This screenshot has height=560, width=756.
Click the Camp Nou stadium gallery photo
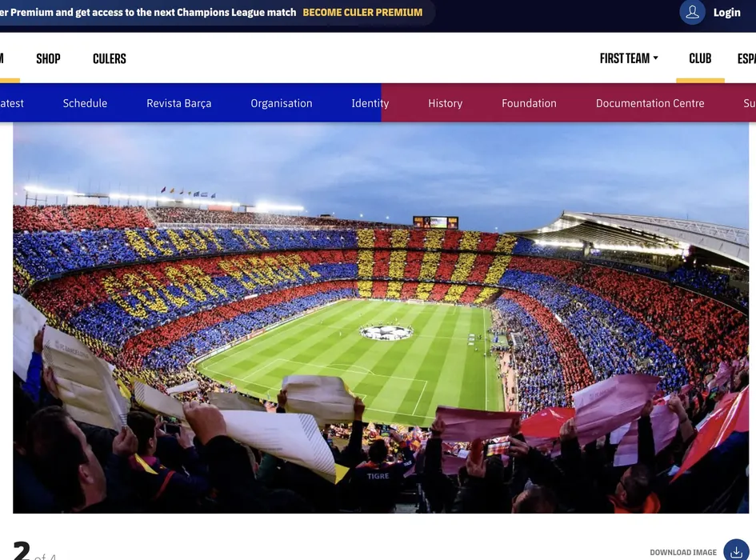pos(381,318)
